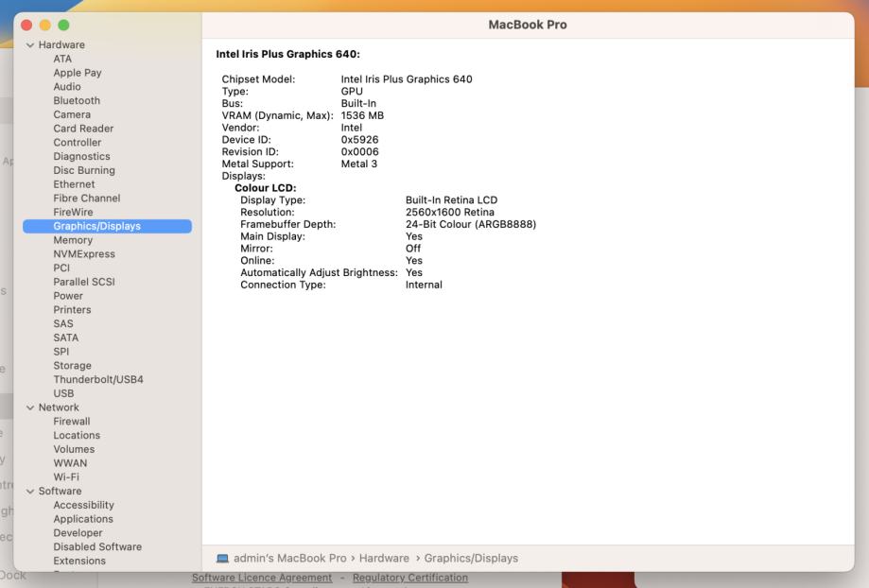Select SPI in the sidebar
869x588 pixels.
[61, 352]
